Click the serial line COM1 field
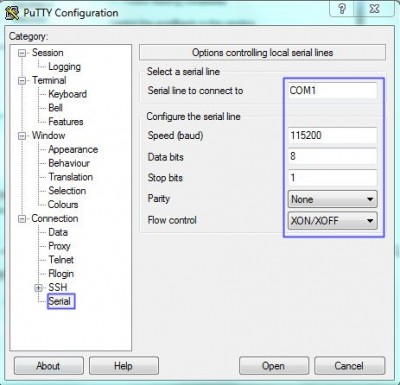The width and height of the screenshot is (400, 385). (332, 91)
